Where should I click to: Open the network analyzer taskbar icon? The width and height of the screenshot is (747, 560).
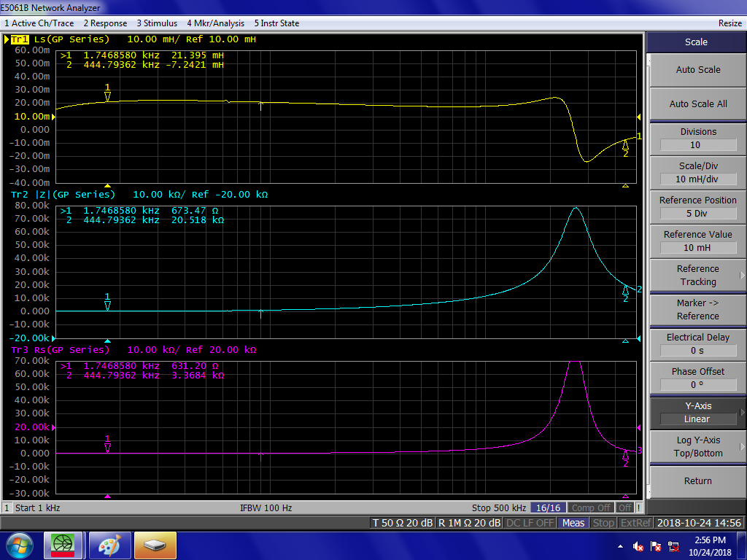tap(63, 545)
